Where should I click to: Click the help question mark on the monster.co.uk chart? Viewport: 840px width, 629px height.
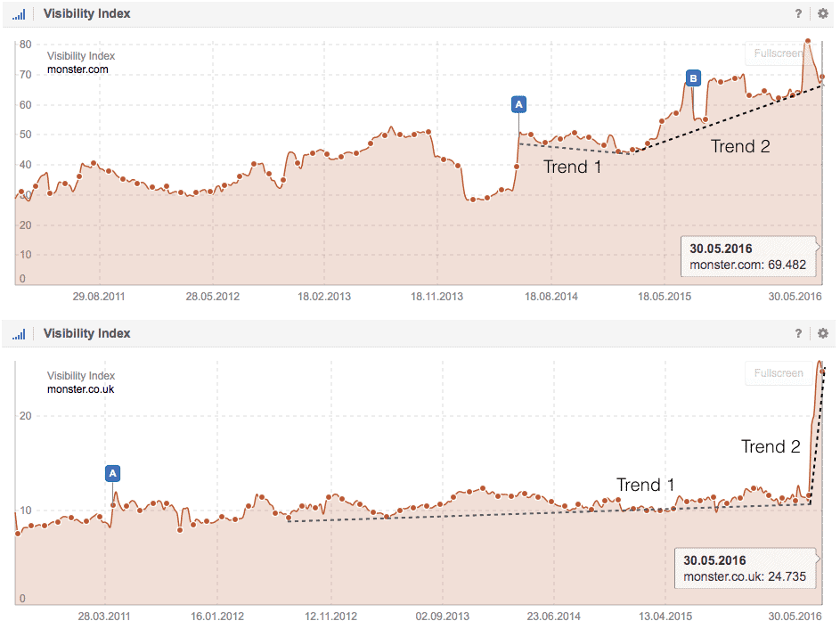coord(798,333)
